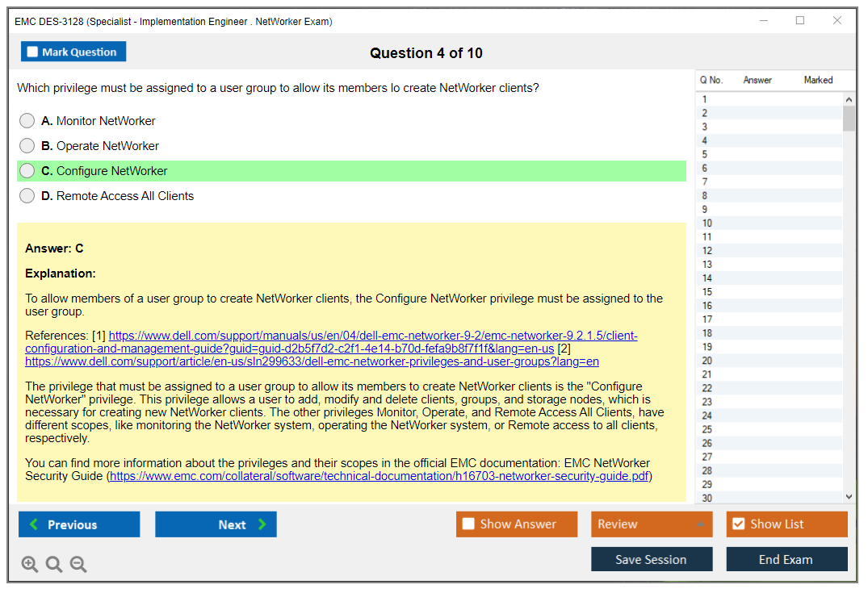
Task: Jump to question 10 in the list
Action: click(707, 223)
